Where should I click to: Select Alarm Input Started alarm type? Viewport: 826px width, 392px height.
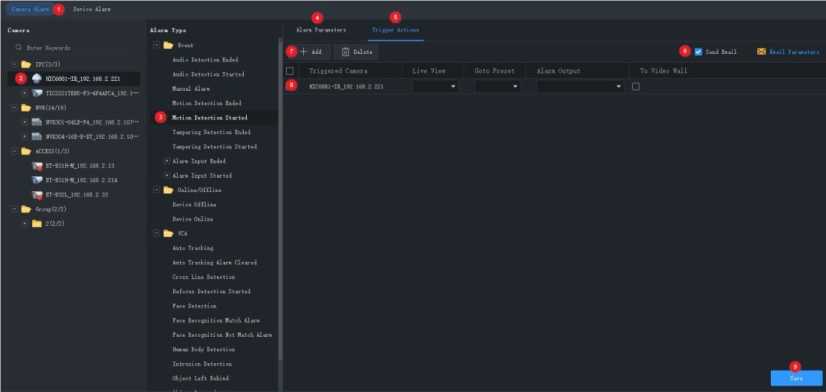click(x=202, y=175)
